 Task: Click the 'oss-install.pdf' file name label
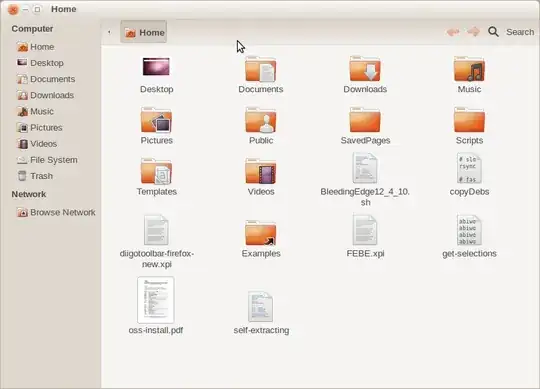pyautogui.click(x=156, y=330)
